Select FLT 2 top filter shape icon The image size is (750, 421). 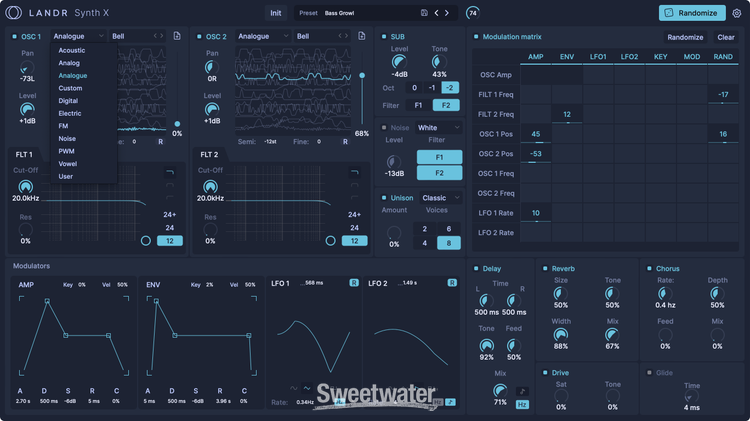coord(354,172)
